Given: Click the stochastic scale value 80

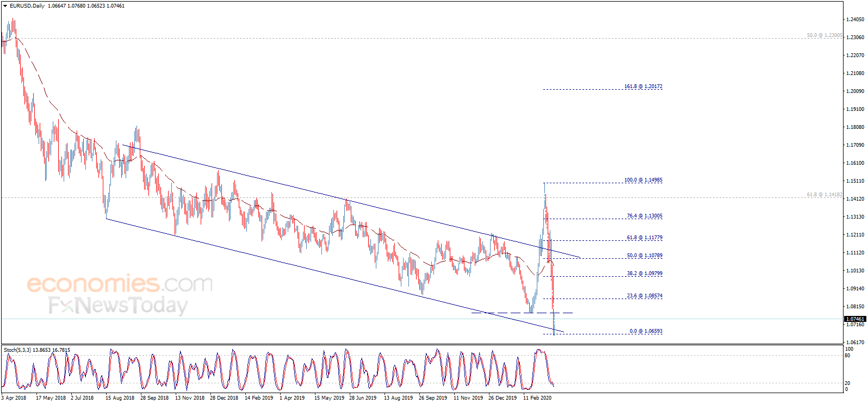Looking at the screenshot, I should [x=847, y=356].
